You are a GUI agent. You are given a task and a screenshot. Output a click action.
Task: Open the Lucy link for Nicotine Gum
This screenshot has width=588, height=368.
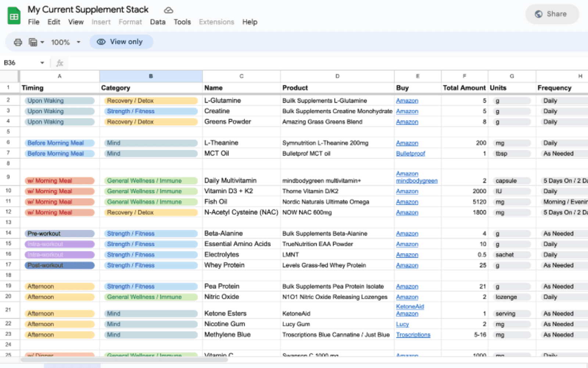pos(402,324)
